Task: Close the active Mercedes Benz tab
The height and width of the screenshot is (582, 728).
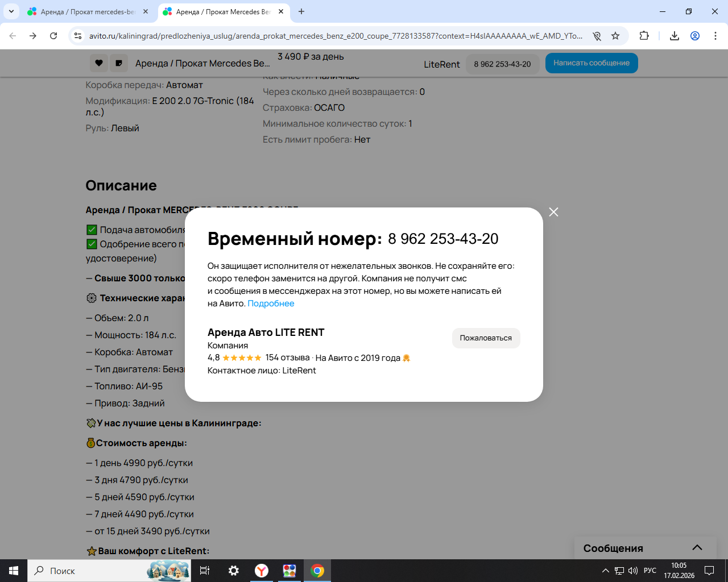Action: pyautogui.click(x=281, y=11)
